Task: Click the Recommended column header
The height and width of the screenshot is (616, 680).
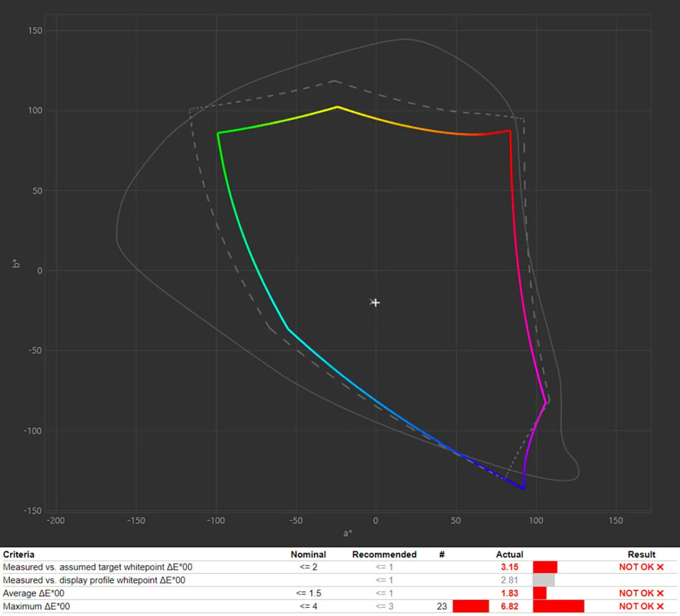Action: 384,554
